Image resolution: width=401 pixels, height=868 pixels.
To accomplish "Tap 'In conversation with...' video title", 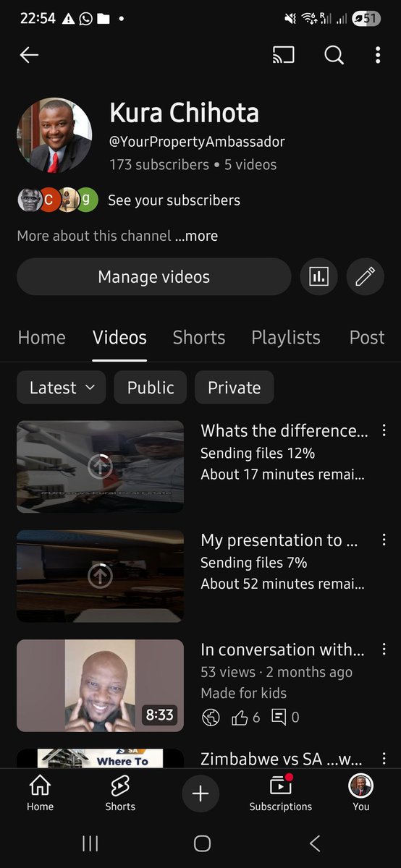I will click(282, 650).
